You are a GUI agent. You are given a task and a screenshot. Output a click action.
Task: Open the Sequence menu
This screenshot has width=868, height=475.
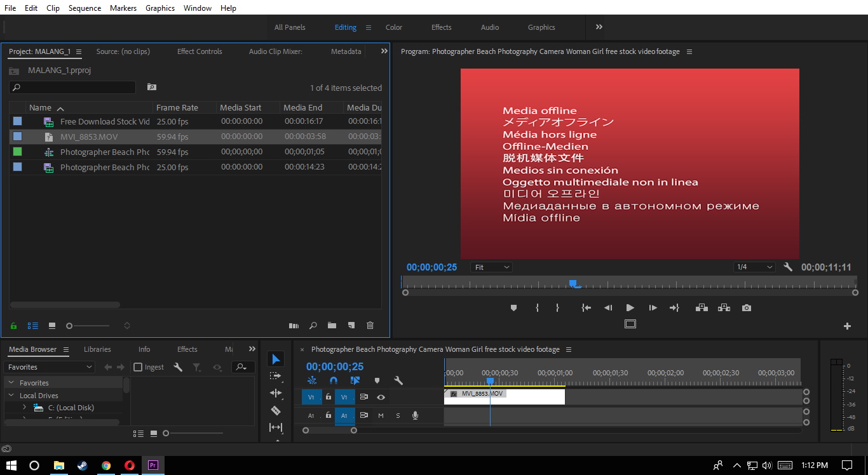click(85, 8)
